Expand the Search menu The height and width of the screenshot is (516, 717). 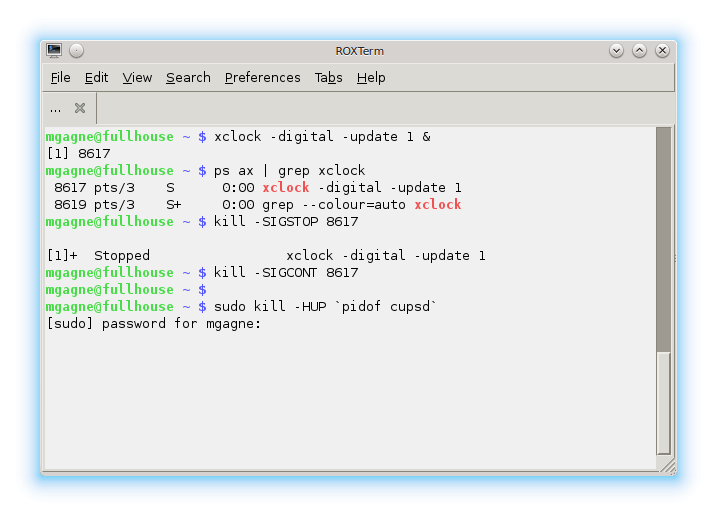[x=188, y=78]
